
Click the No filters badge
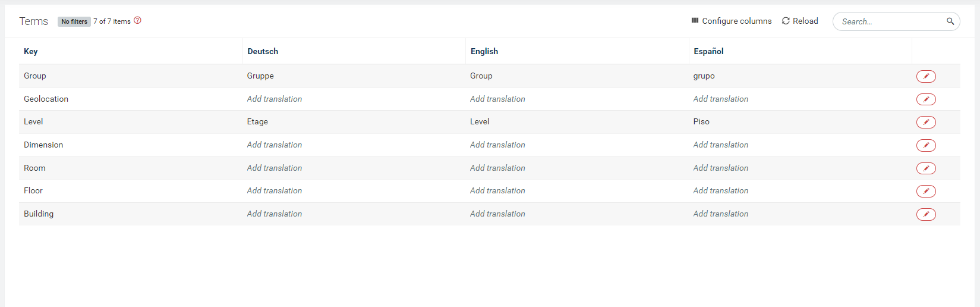[x=74, y=21]
